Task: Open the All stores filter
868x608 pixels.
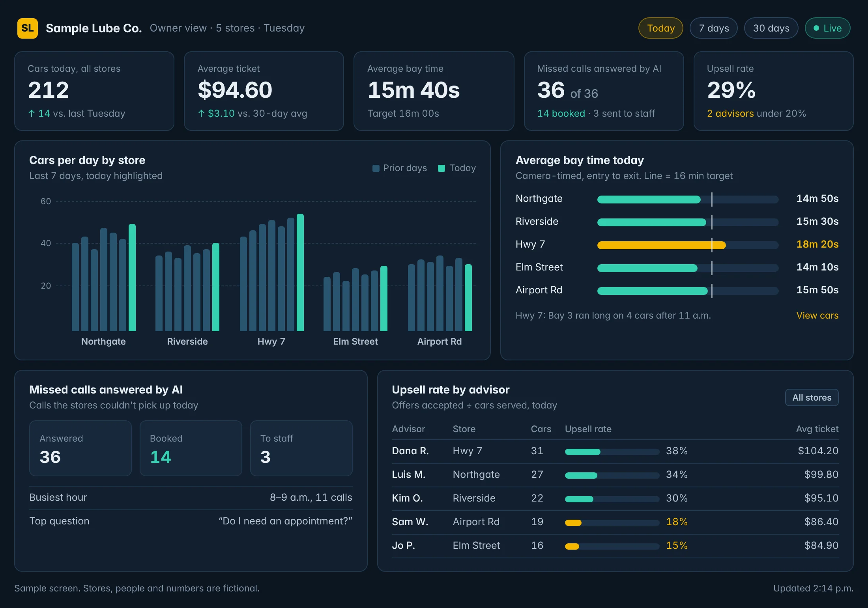Action: (x=812, y=397)
